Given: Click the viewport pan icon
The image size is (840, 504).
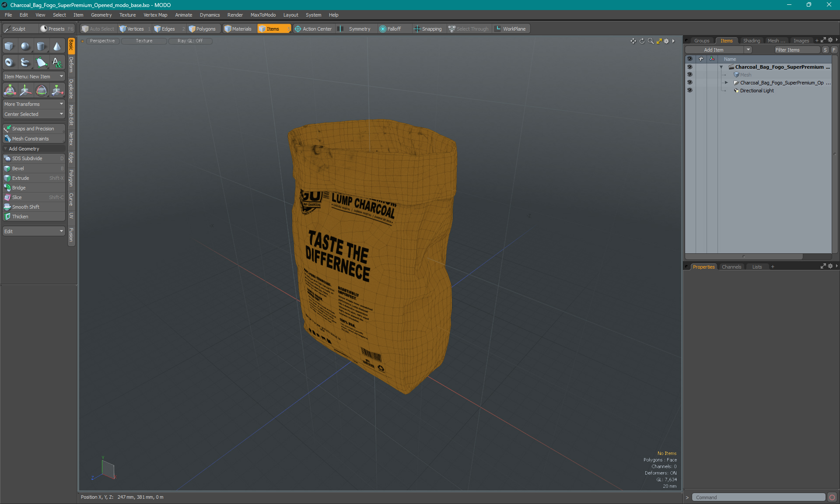Looking at the screenshot, I should click(x=633, y=41).
